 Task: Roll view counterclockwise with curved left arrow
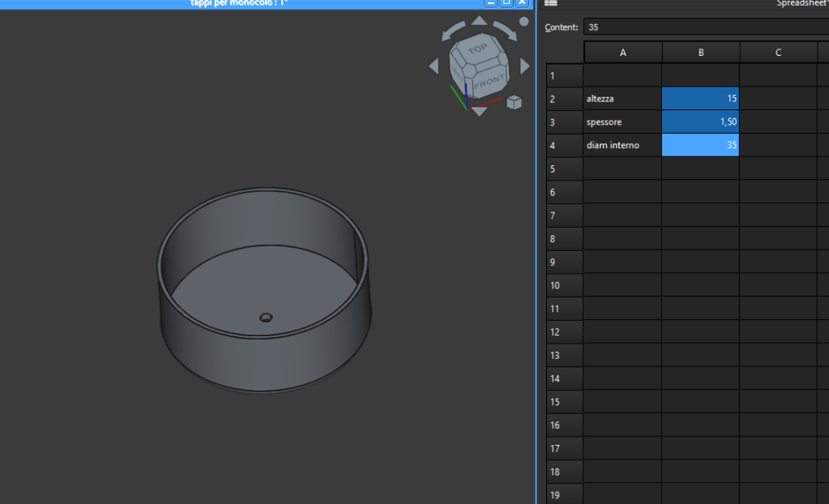click(x=454, y=31)
